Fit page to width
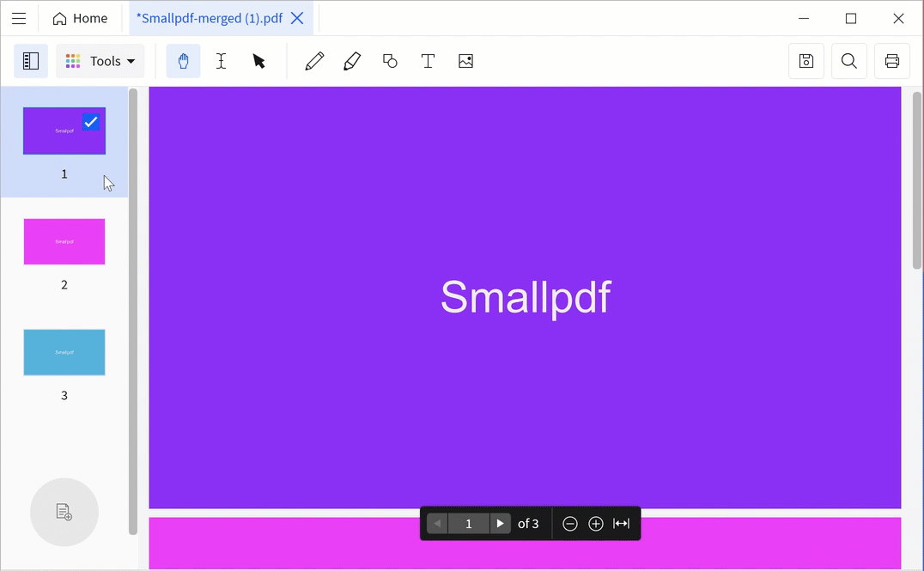Viewport: 924px width, 571px height. (x=621, y=523)
